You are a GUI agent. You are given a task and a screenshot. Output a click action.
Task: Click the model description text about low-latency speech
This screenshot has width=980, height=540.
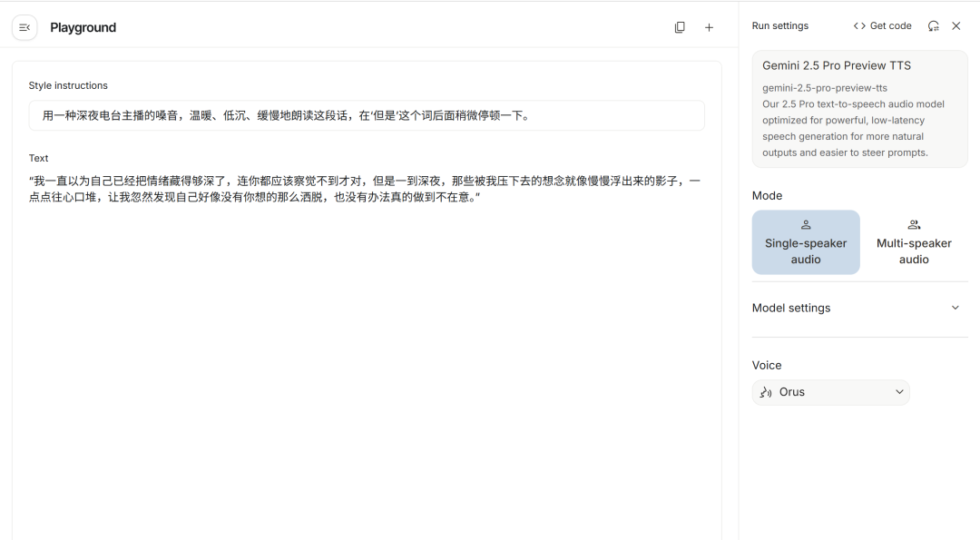853,128
